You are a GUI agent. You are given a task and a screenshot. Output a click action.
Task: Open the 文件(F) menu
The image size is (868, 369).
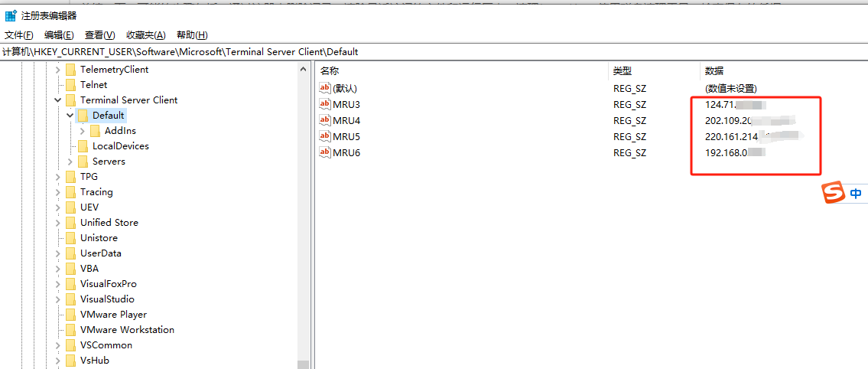point(19,35)
